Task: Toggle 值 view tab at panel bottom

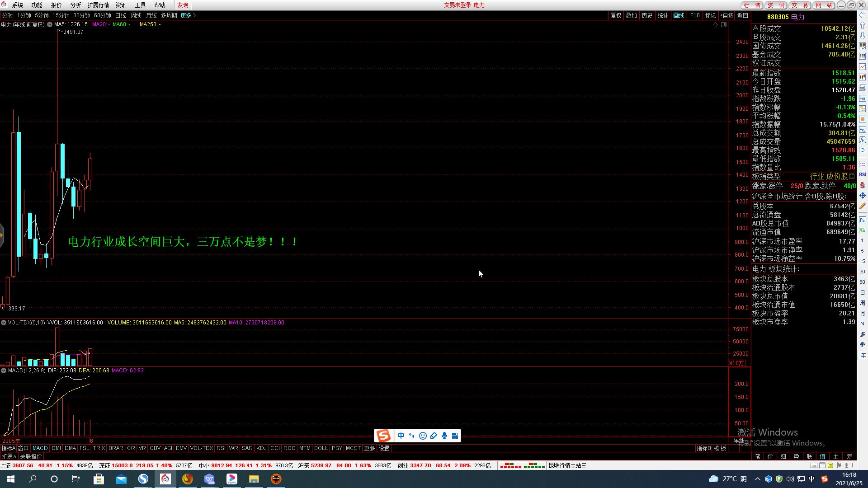Action: 822,456
